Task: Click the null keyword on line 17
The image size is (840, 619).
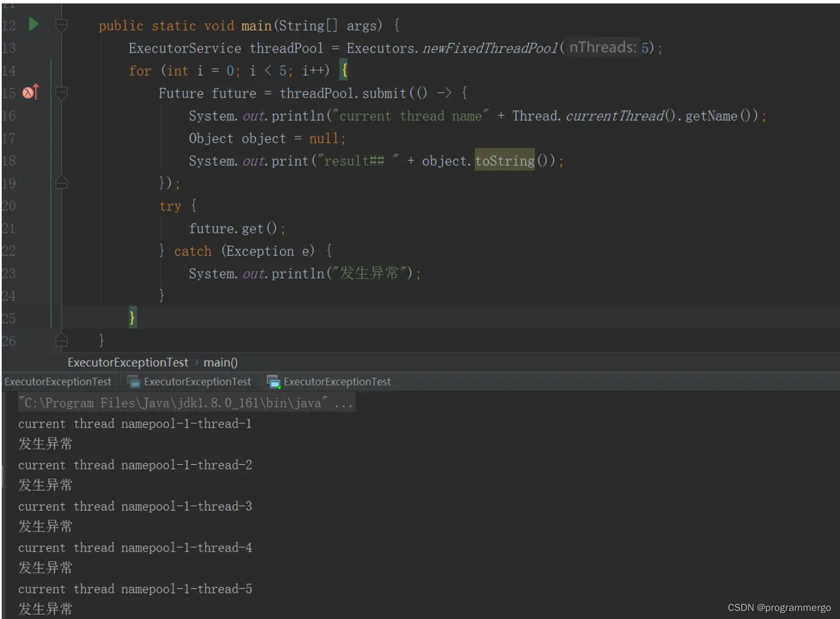Action: click(x=324, y=138)
